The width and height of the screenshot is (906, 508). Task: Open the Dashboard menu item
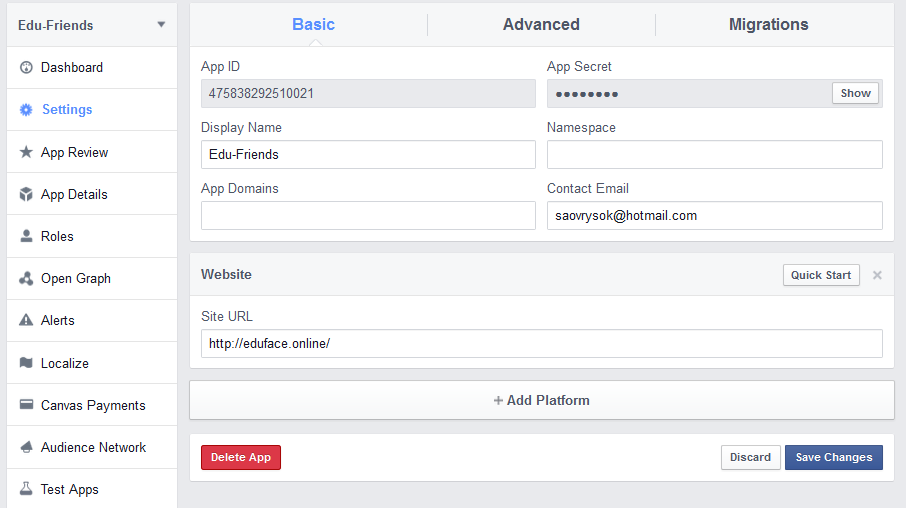92,68
